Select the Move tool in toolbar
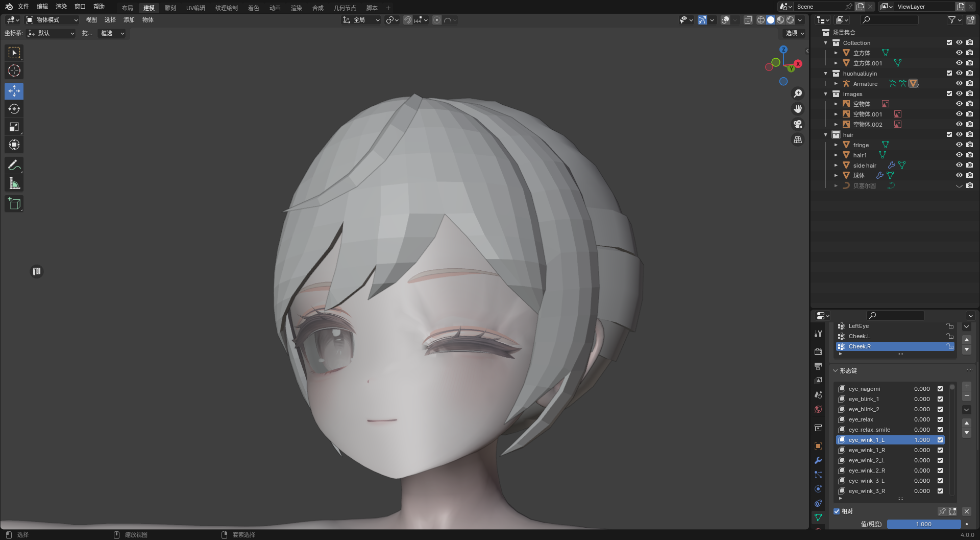980x540 pixels. point(14,91)
